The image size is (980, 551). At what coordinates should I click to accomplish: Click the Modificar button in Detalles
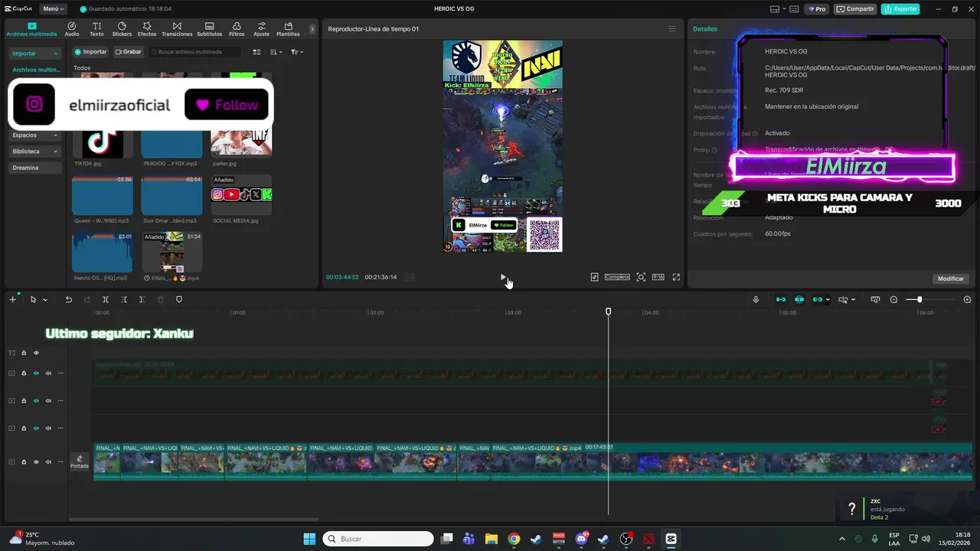coord(951,279)
